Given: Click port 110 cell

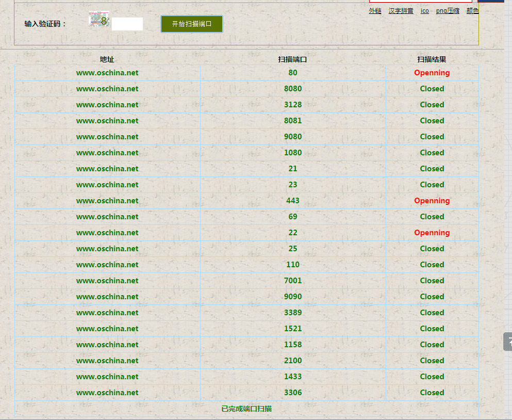Looking at the screenshot, I should (x=293, y=265).
